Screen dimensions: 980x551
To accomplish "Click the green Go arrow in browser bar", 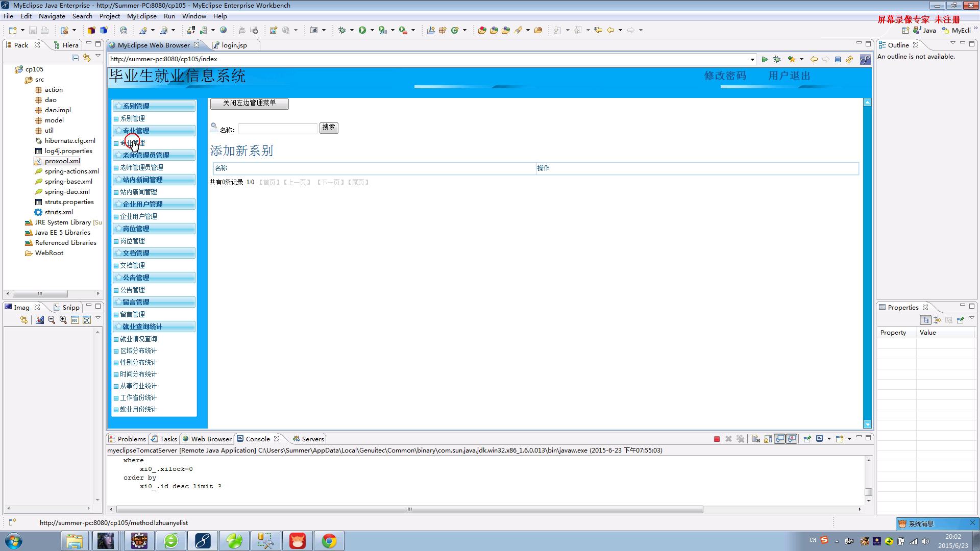I will (x=765, y=59).
